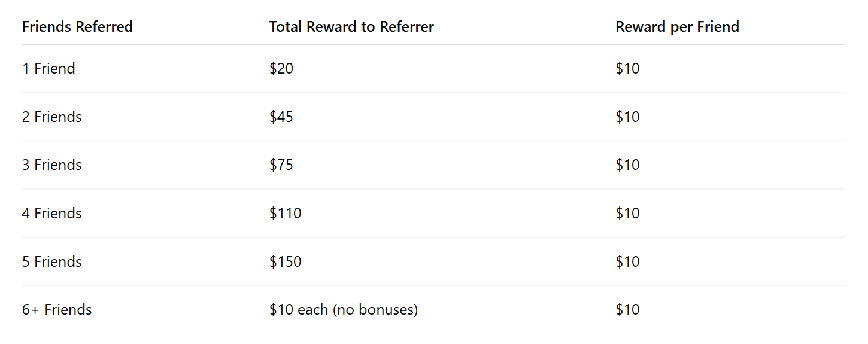Click the Reward per Friend header
Image resolution: width=868 pixels, height=344 pixels.
point(677,27)
